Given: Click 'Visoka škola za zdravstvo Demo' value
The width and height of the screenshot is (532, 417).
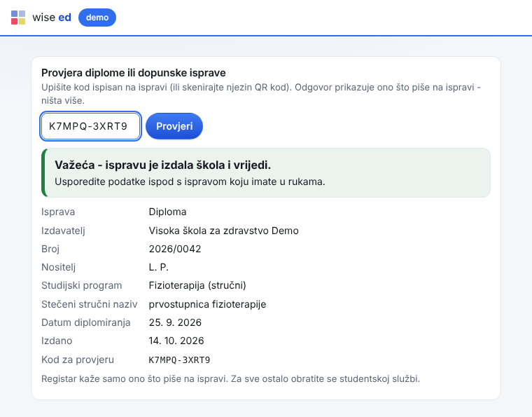Looking at the screenshot, I should [x=223, y=231].
